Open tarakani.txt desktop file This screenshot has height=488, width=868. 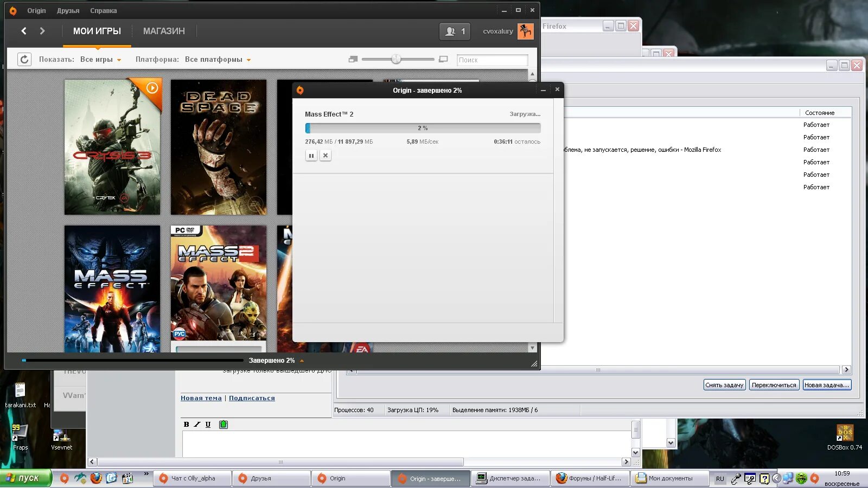click(20, 395)
